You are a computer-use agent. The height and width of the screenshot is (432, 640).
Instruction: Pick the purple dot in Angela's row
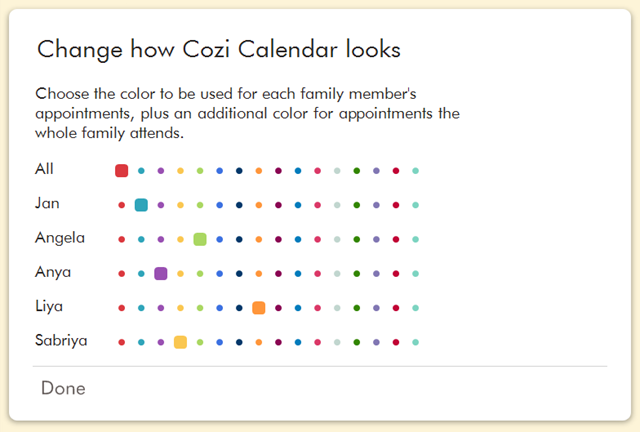161,239
